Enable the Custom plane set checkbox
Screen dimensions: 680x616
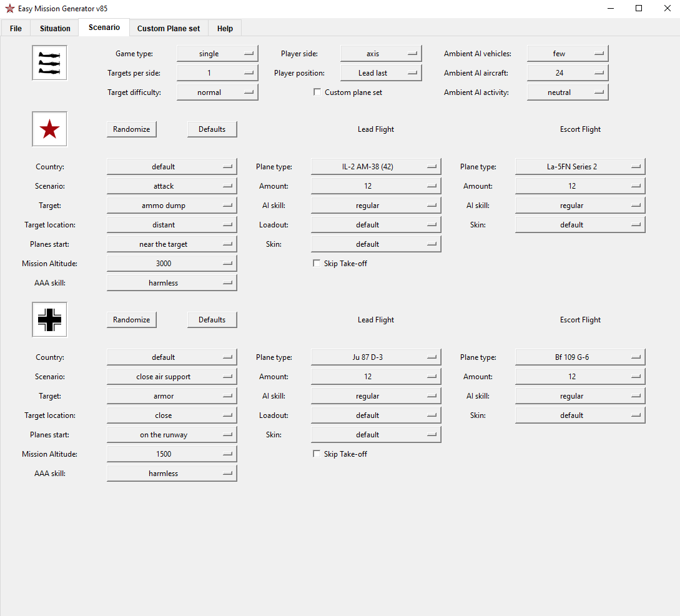pyautogui.click(x=317, y=92)
